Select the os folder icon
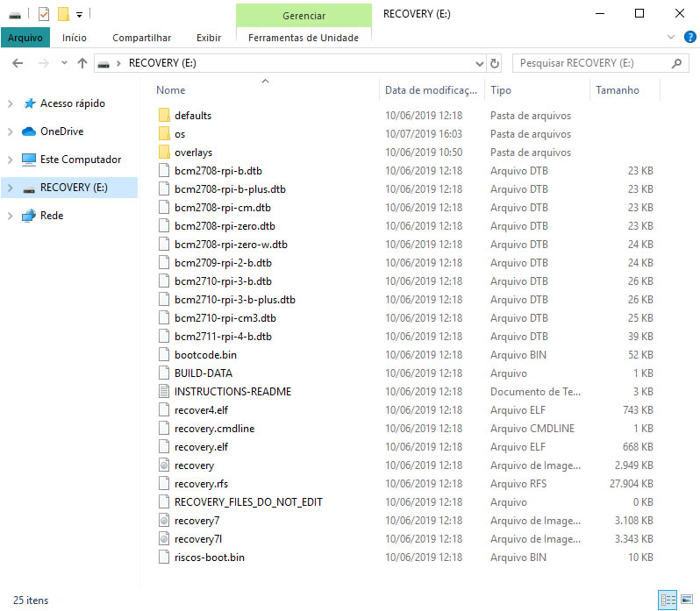The width and height of the screenshot is (700, 611). 164,133
